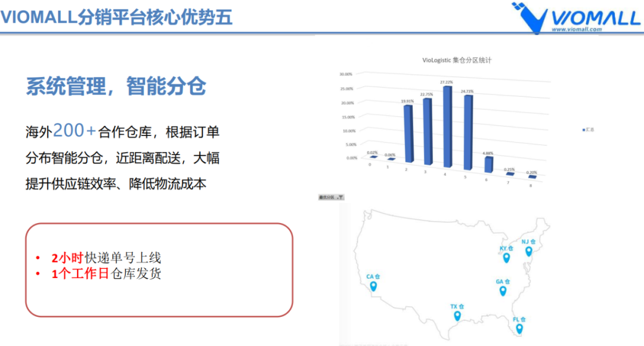Click the heading 系统管理，智能分仓
This screenshot has height=346, width=644.
[x=116, y=87]
